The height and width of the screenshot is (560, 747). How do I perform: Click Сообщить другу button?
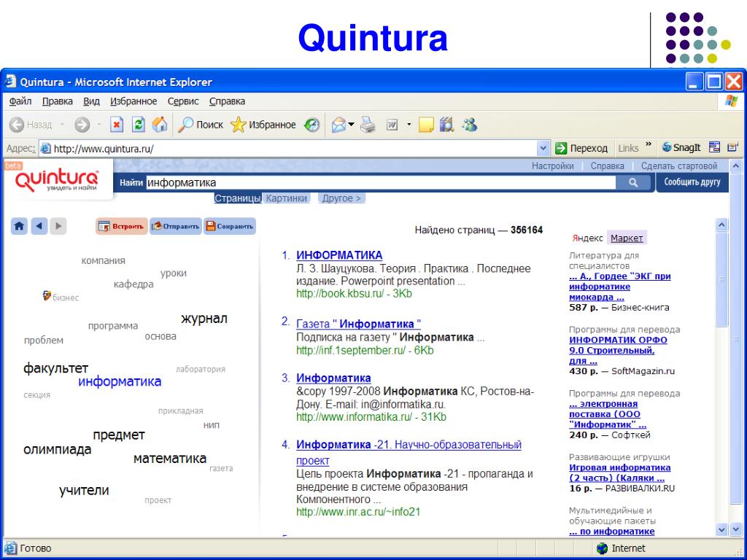(x=692, y=182)
